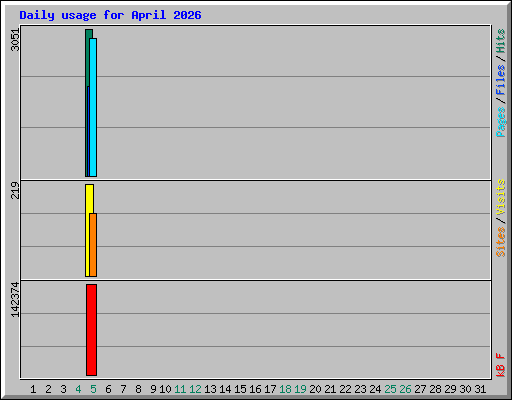Click day label 3 on the x-axis
This screenshot has height=400, width=512.
click(63, 389)
